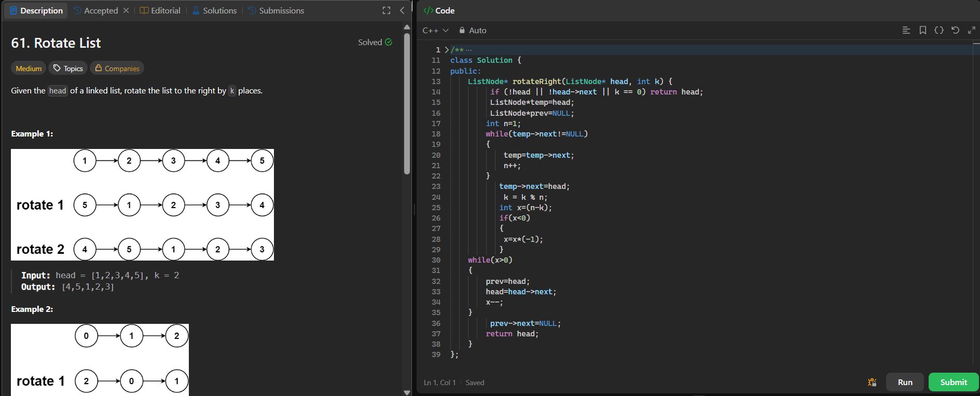Open the Submissions tab

point(276,10)
